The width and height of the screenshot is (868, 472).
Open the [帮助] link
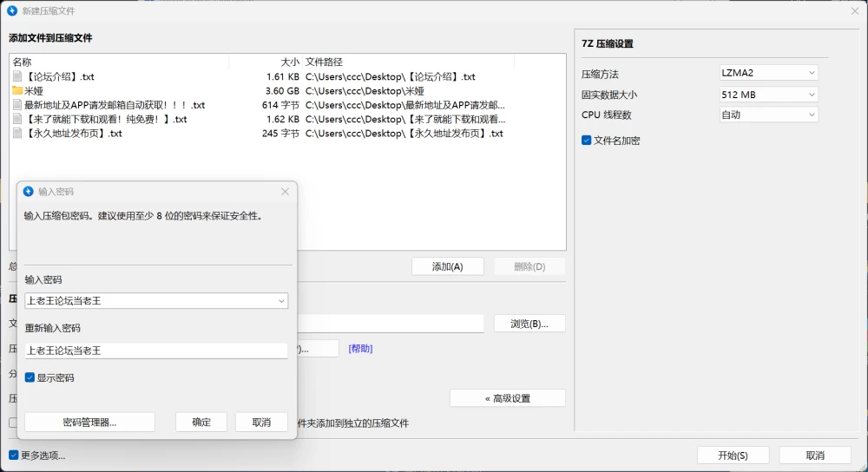360,349
